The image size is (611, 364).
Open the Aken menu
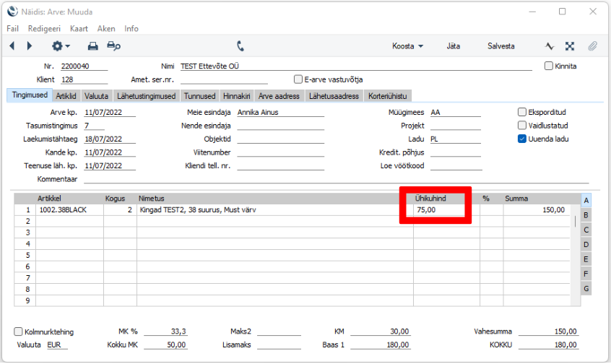(106, 28)
